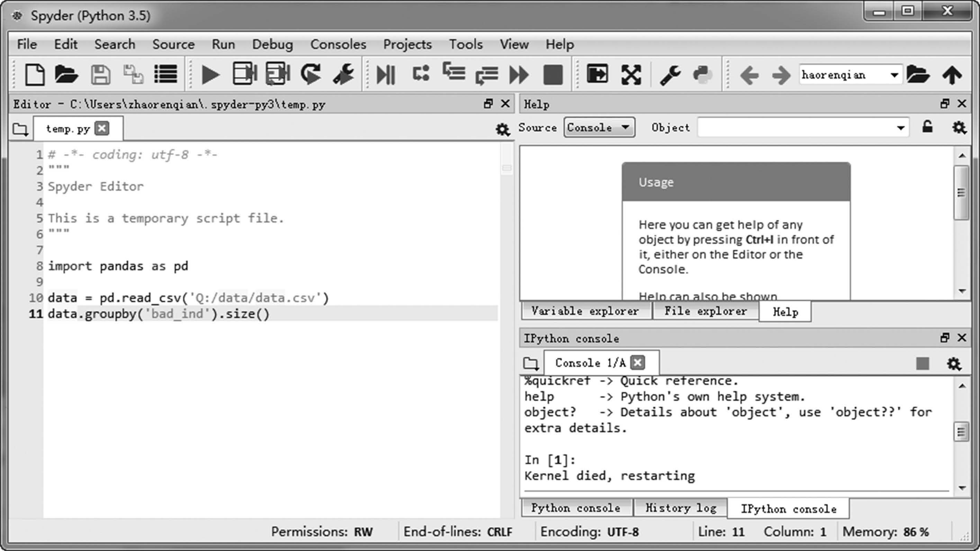Click the debug Step return icon
Screen dimensions: 980x551
click(487, 75)
